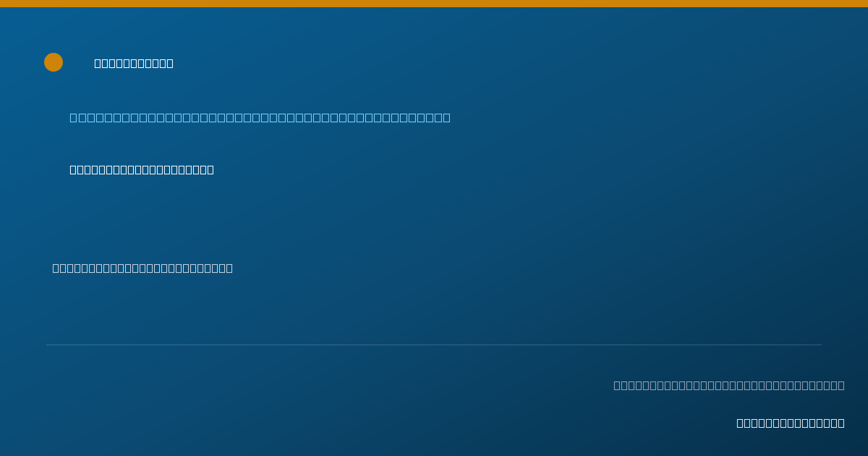Tap the round orange brand badge
The width and height of the screenshot is (868, 456).
pyautogui.click(x=54, y=62)
